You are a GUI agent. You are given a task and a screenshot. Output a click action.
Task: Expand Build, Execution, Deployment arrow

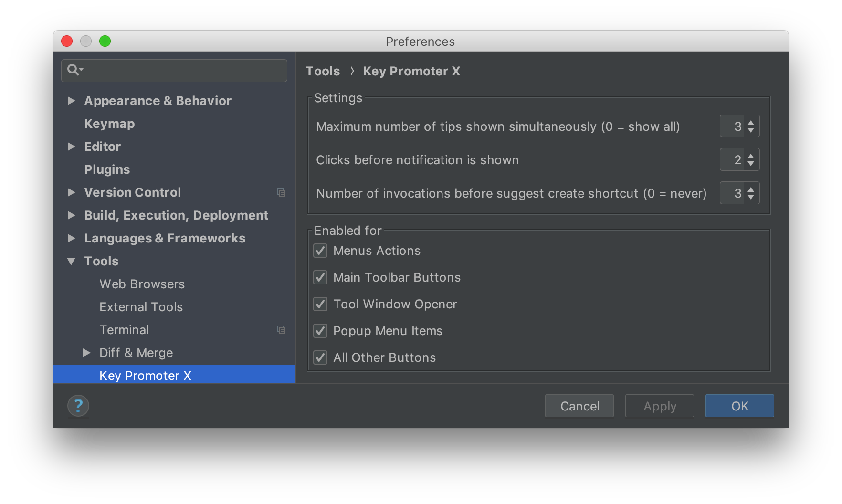click(x=72, y=215)
